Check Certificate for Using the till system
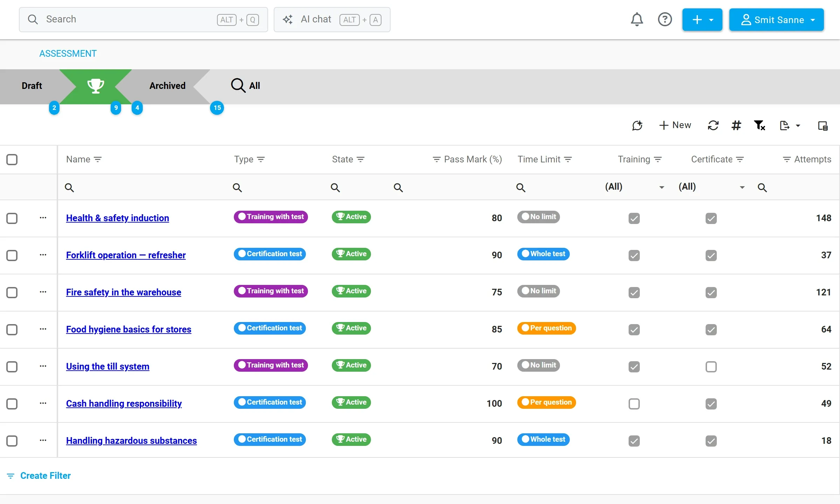Screen dimensions: 840x504 (711, 367)
